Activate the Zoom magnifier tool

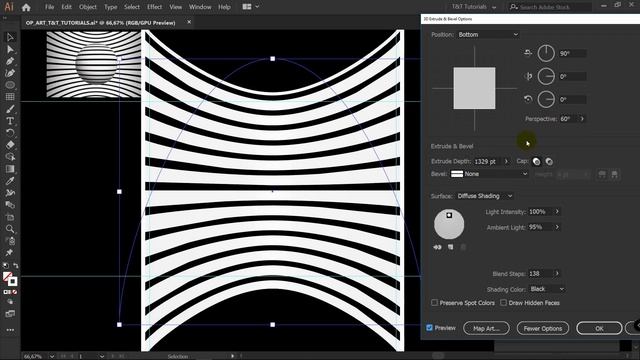[10, 229]
